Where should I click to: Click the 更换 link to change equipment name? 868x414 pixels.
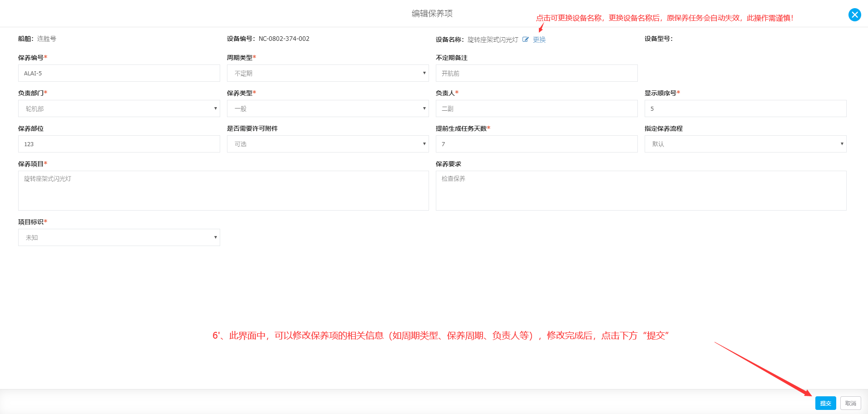pyautogui.click(x=539, y=39)
